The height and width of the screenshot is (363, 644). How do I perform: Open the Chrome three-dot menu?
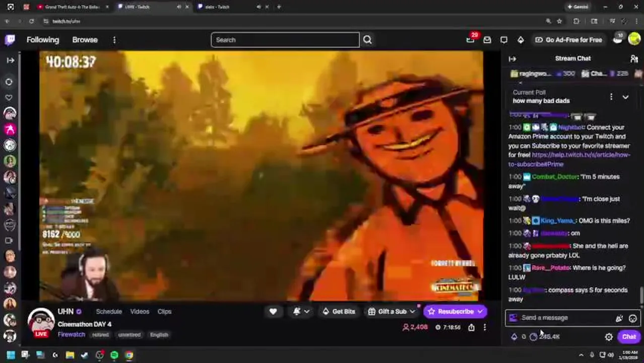click(636, 21)
